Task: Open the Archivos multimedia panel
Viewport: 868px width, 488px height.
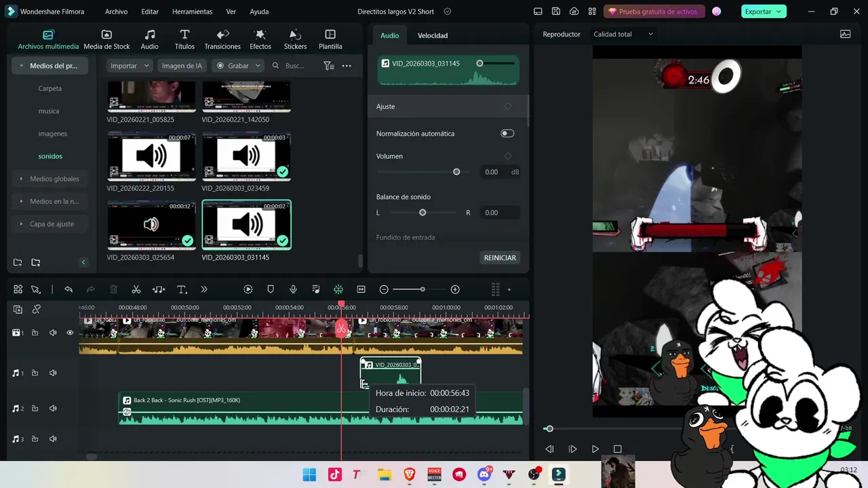Action: [x=48, y=40]
